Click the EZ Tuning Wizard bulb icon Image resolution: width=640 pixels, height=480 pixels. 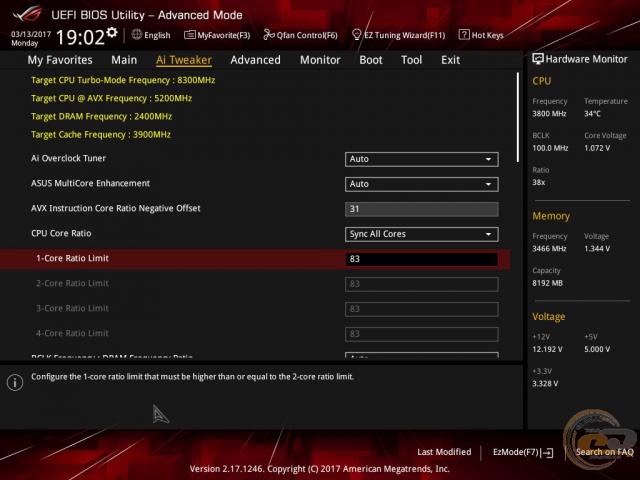356,35
